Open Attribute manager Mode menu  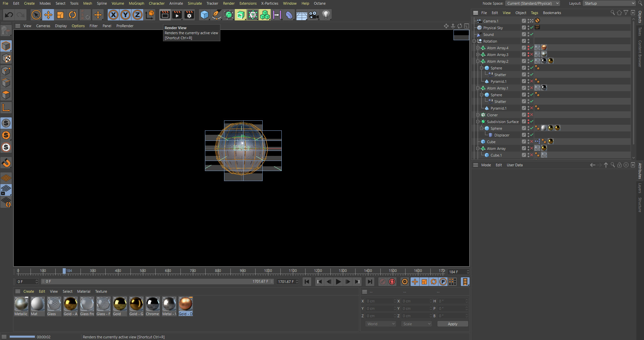tap(486, 165)
